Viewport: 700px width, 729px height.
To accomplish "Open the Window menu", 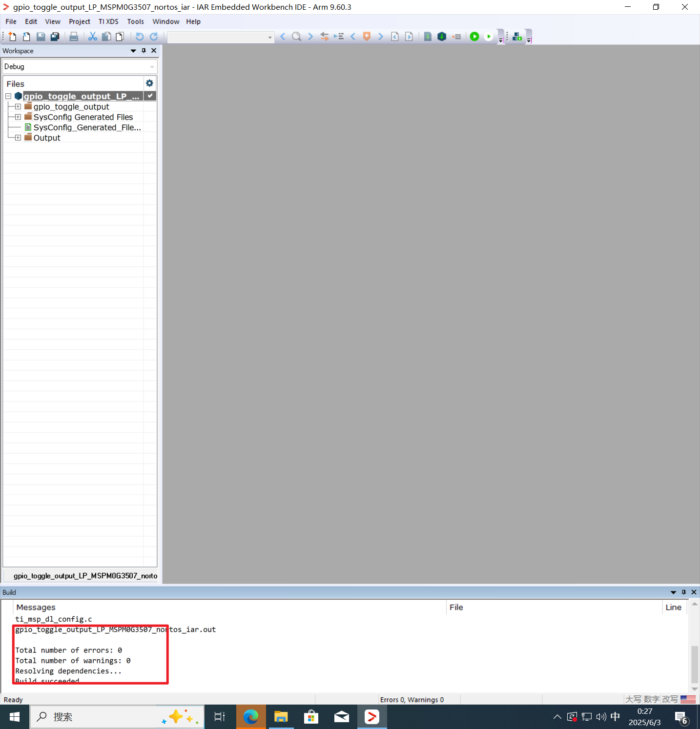I will [166, 21].
